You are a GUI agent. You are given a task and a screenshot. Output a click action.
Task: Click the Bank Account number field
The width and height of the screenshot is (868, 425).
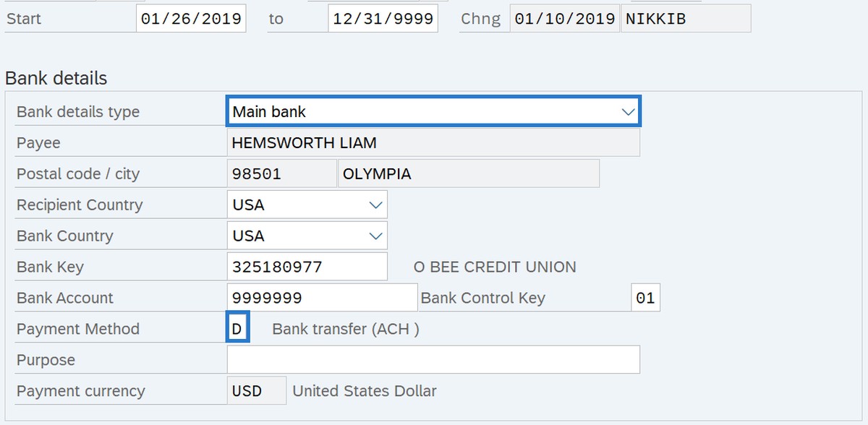pos(321,299)
